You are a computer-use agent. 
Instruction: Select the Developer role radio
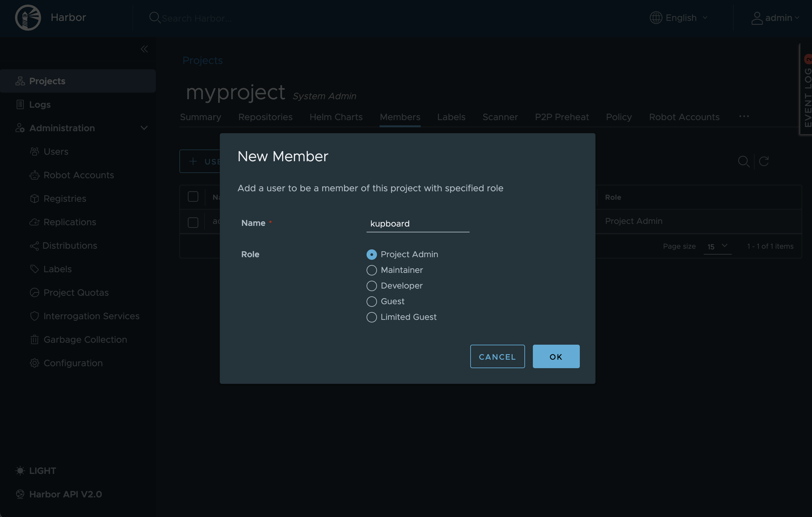pyautogui.click(x=371, y=286)
